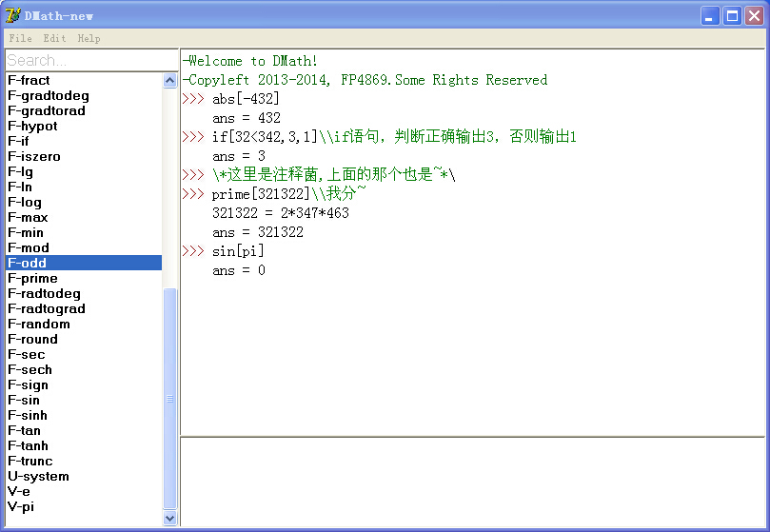
Task: Select F-log in the list
Action: 84,202
